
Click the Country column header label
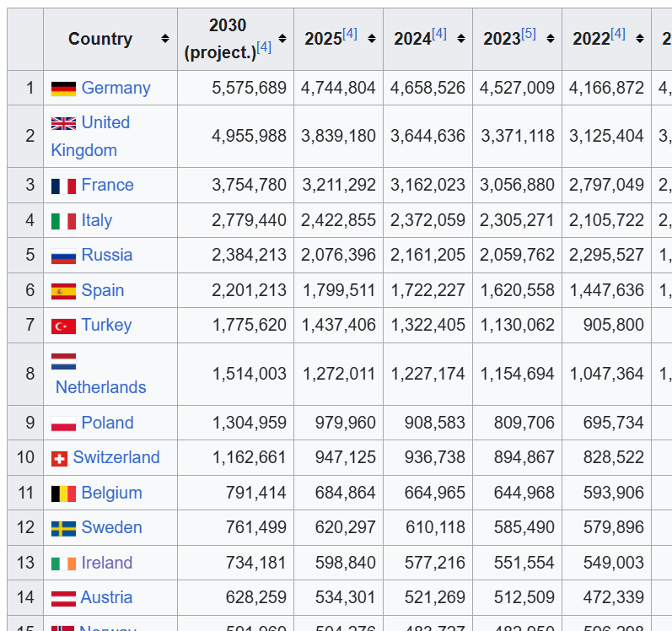coord(100,39)
